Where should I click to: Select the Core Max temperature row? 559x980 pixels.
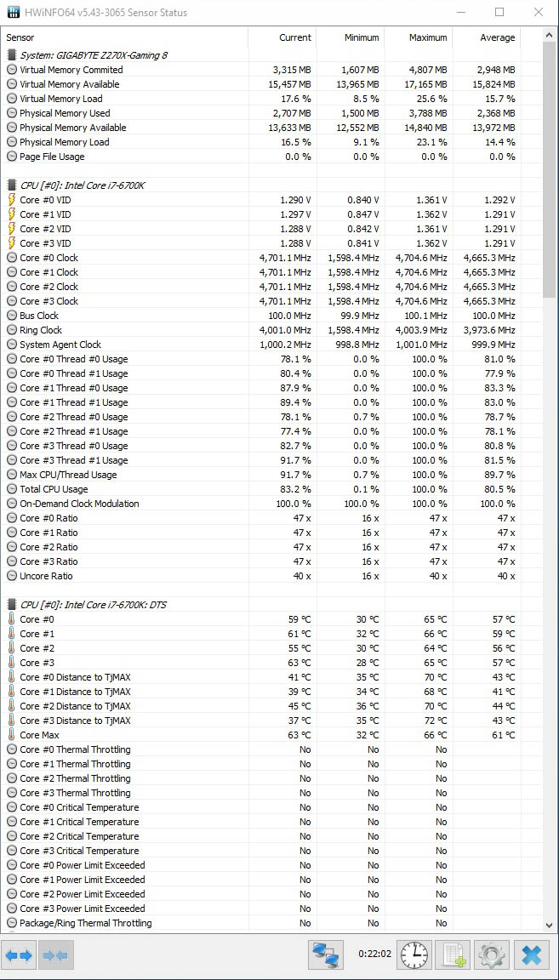point(270,735)
